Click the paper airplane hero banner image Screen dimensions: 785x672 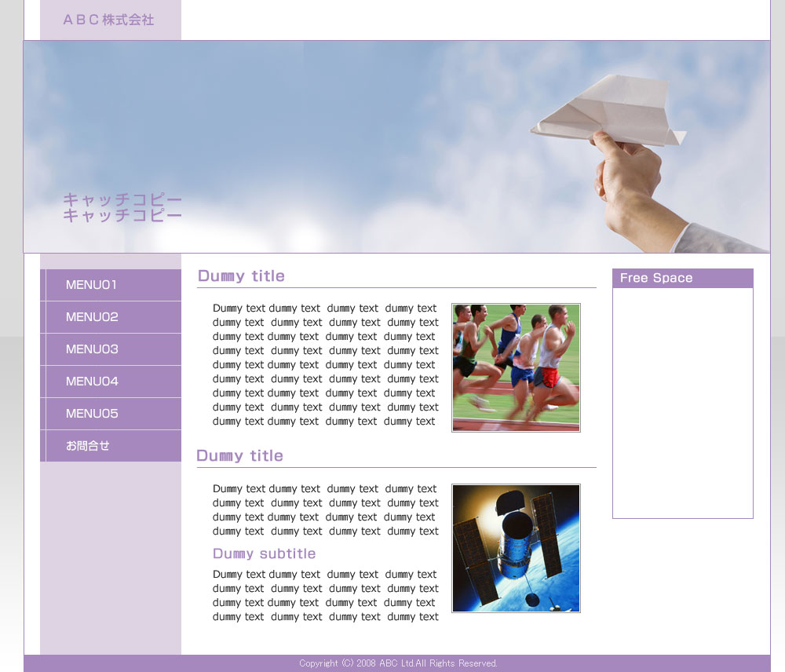(396, 147)
